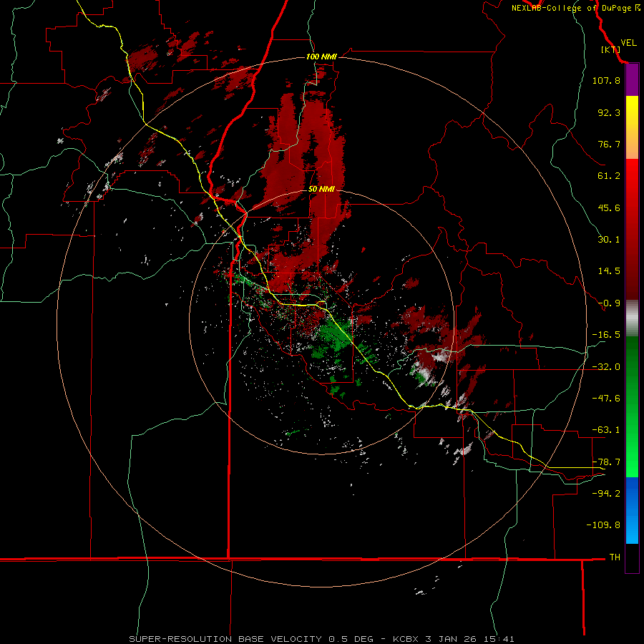This screenshot has width=644, height=644.
Task: Click the -94.2 velocity scale value
Action: pos(606,494)
